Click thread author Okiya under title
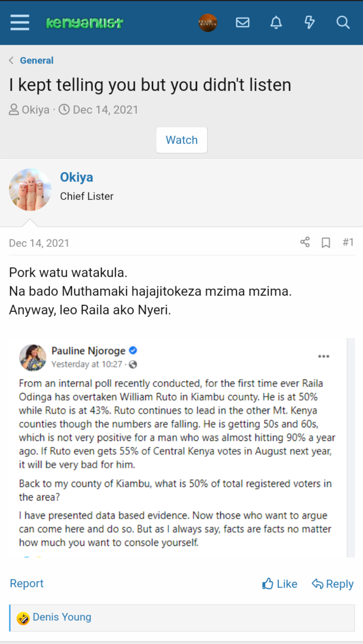 (x=36, y=110)
